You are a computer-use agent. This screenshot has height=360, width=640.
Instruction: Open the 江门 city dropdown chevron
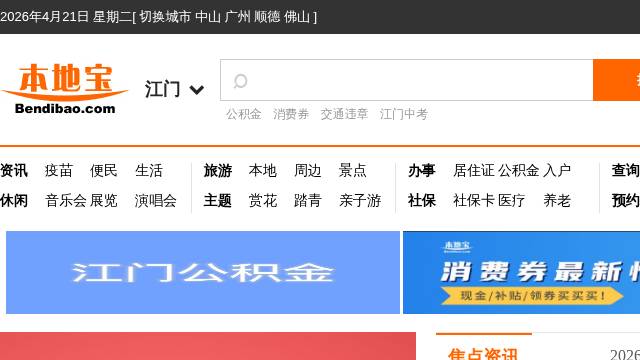tap(197, 89)
